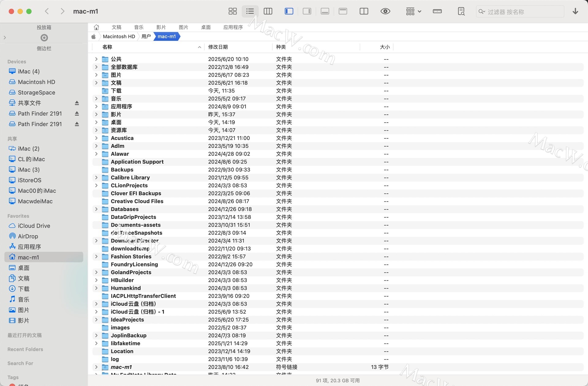Open 音乐 in the favorites bar

click(x=139, y=27)
